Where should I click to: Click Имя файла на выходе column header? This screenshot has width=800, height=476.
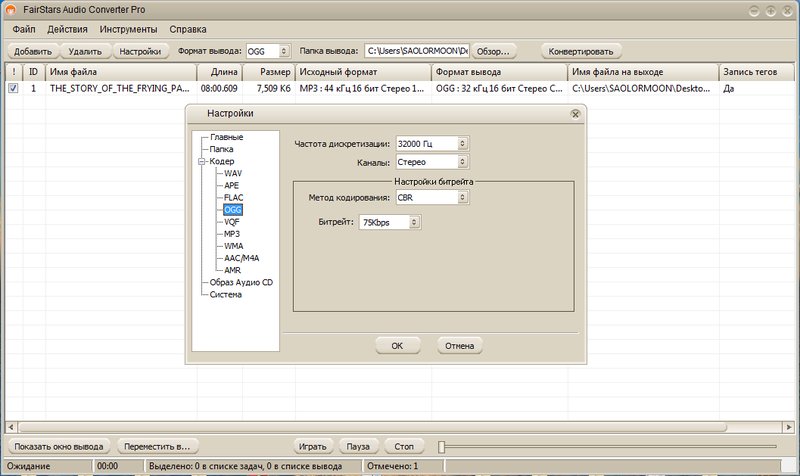(x=643, y=72)
